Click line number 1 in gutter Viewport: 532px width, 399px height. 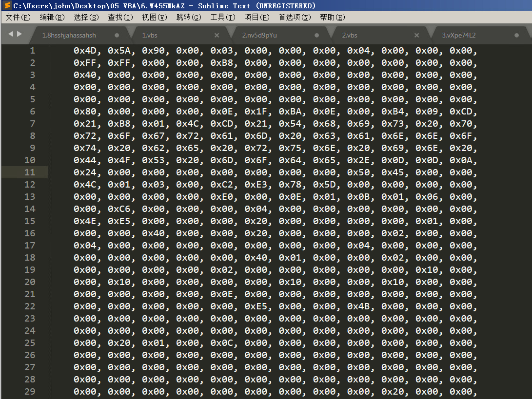tap(33, 51)
